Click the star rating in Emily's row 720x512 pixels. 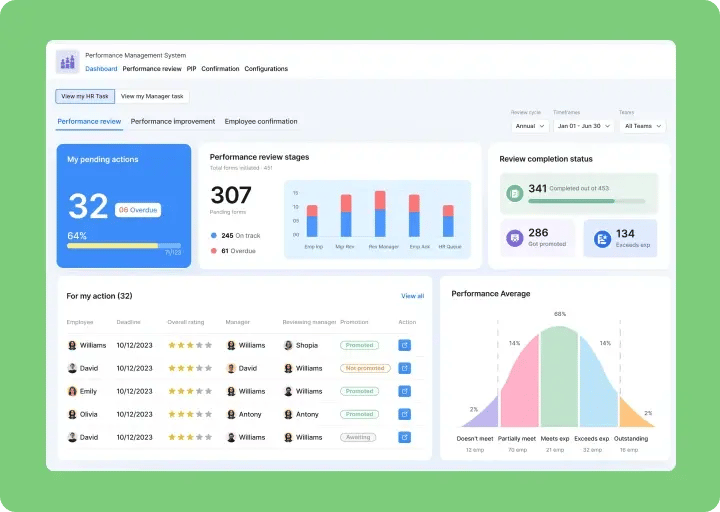pyautogui.click(x=190, y=391)
